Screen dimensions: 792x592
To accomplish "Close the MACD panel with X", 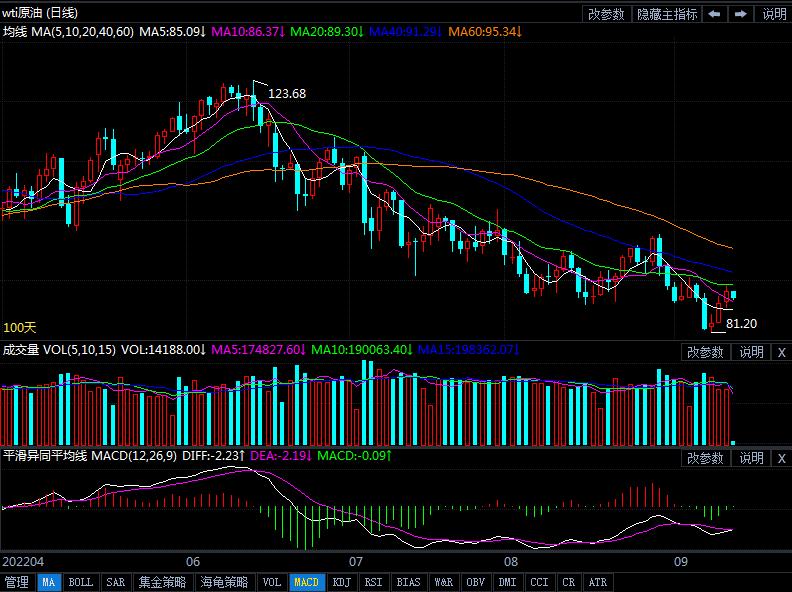I will point(781,458).
